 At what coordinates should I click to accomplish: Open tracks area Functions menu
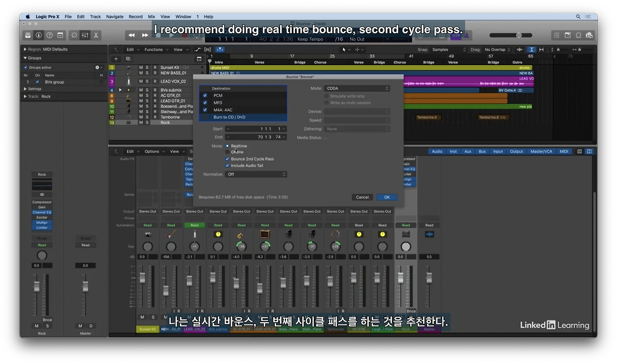156,50
